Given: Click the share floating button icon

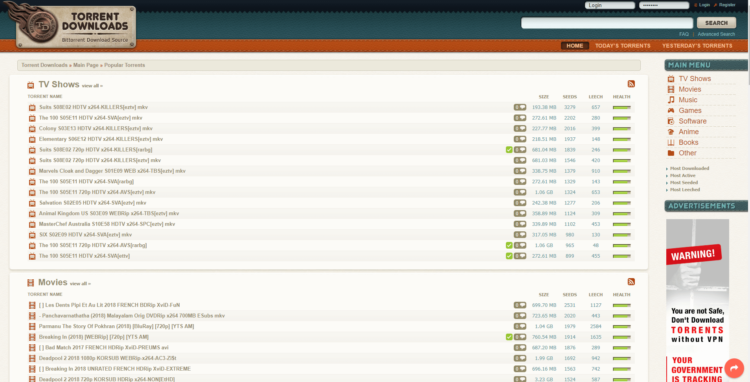Looking at the screenshot, I should (x=734, y=368).
